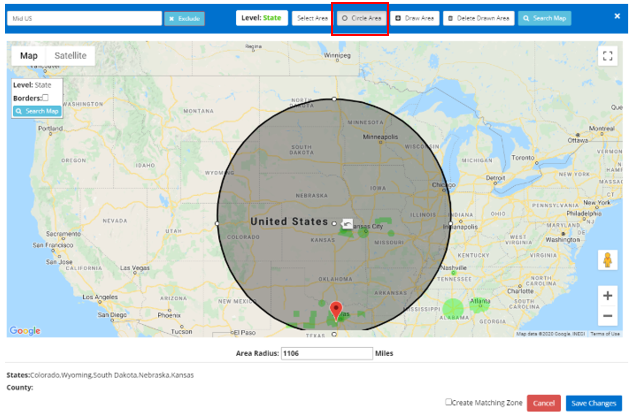Click the United States country label
The height and width of the screenshot is (416, 633).
289,221
